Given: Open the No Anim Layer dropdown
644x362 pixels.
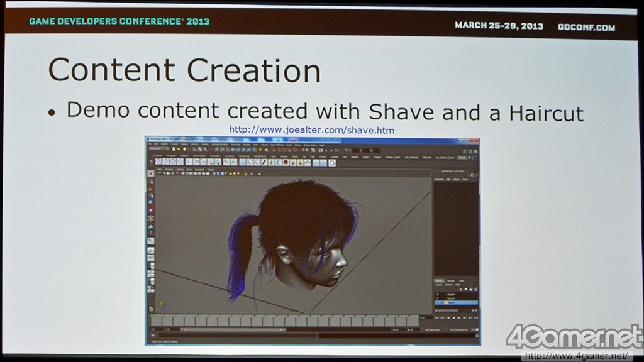Looking at the screenshot, I should 433,329.
